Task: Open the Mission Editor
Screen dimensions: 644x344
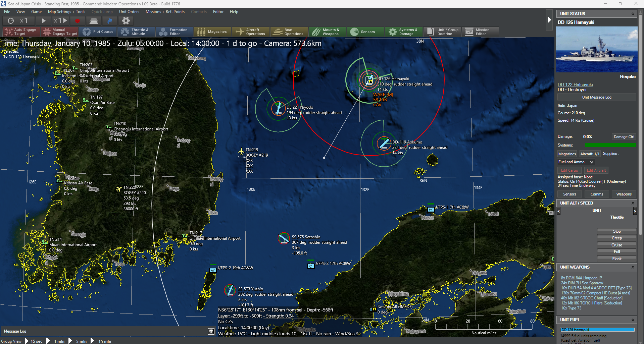Action: pyautogui.click(x=481, y=32)
